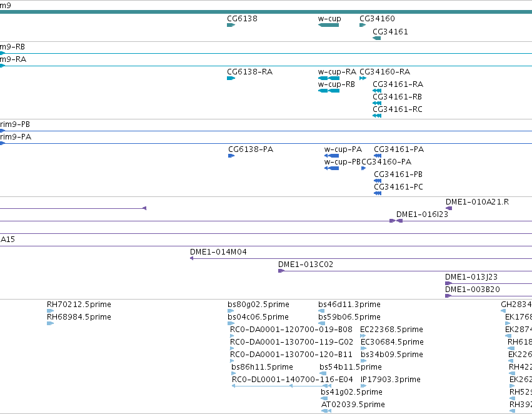Viewport: 532px width, 414px height.
Task: Select the rim9-PA protein label
Action: pos(16,137)
